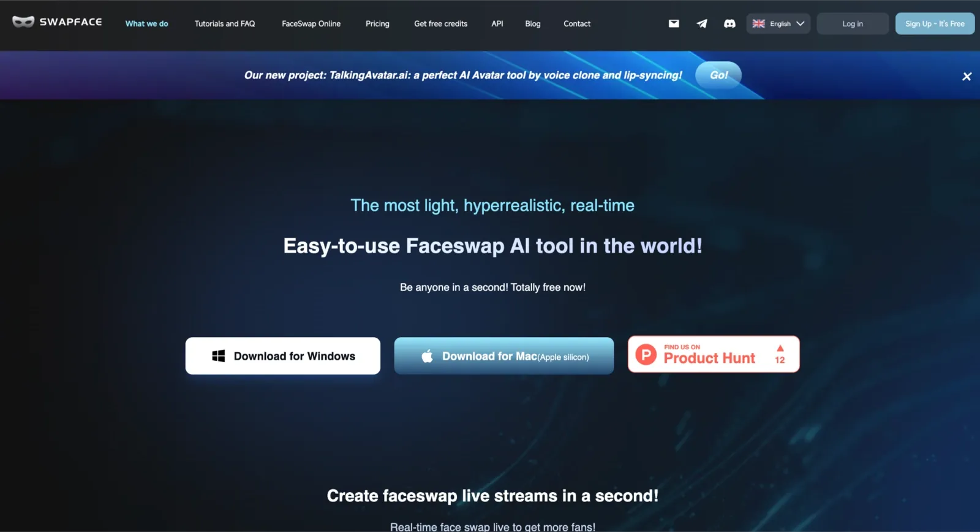Viewport: 980px width, 532px height.
Task: Expand the English language dropdown
Action: click(778, 23)
